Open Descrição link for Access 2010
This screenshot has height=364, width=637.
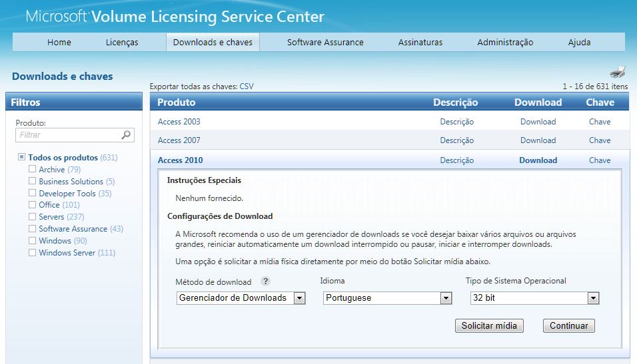(x=456, y=160)
